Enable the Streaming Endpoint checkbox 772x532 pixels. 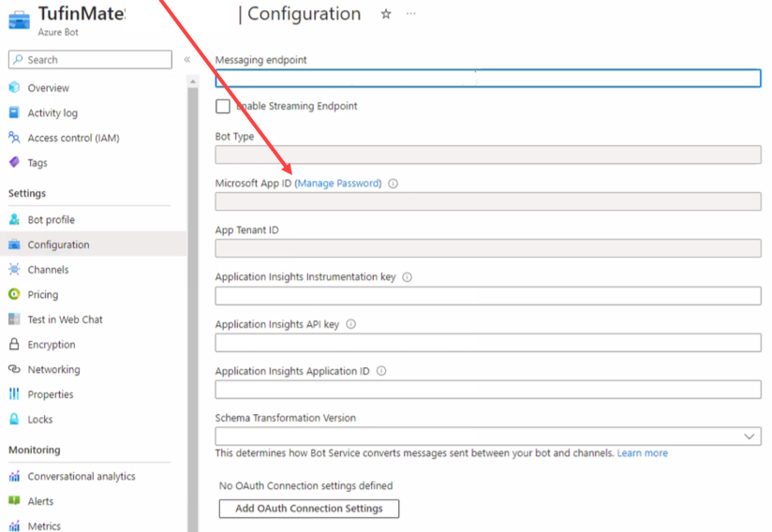pos(223,107)
